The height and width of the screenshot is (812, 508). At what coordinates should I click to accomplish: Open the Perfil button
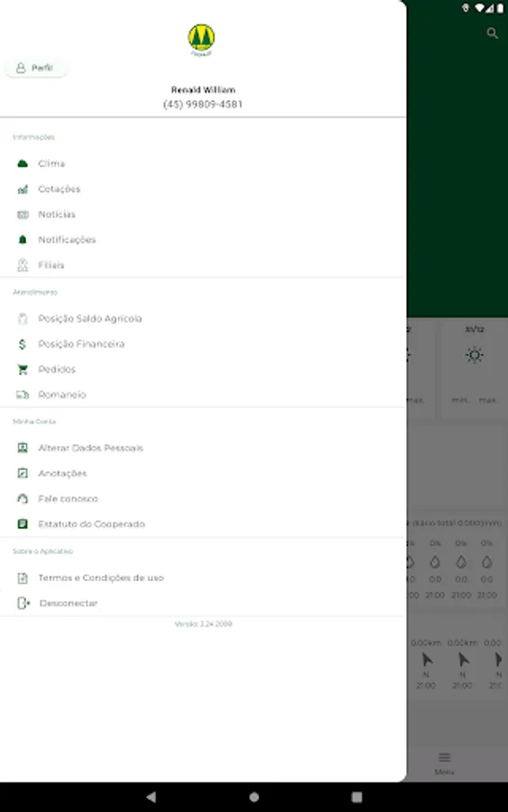tap(36, 68)
